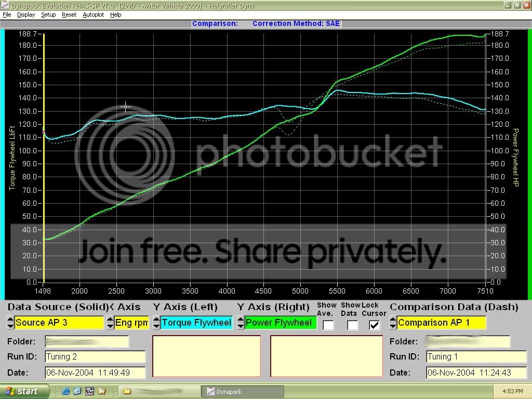532x399 pixels.
Task: Click the Run ID field showing Tuning 2
Action: [95, 356]
